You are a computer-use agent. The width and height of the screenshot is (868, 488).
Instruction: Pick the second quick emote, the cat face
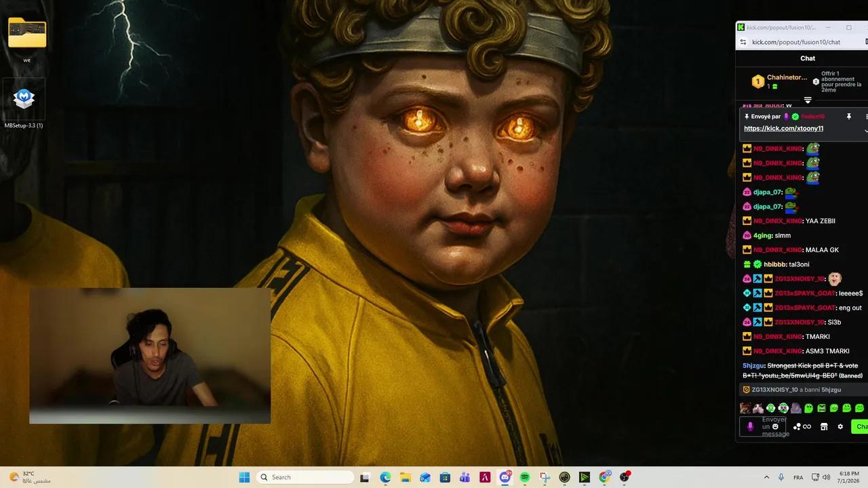[x=758, y=408]
